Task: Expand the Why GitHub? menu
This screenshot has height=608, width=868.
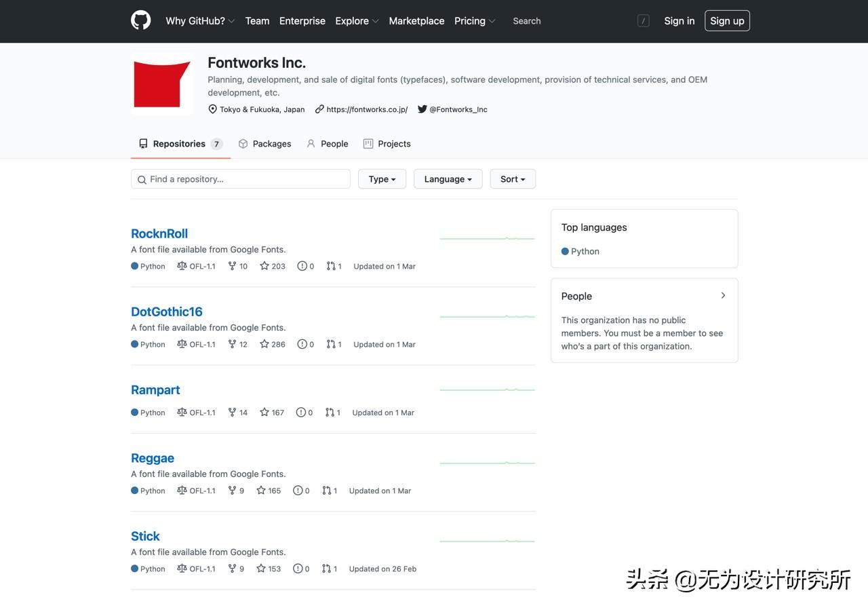Action: [200, 21]
